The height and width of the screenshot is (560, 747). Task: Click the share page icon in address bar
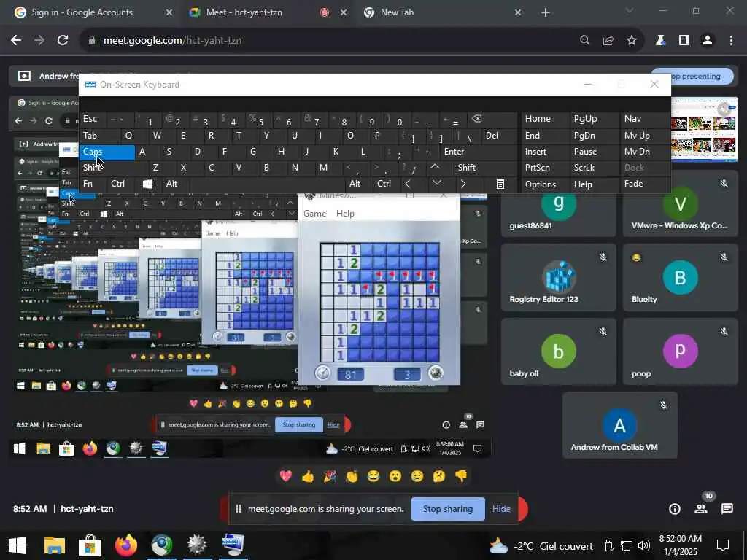click(608, 41)
